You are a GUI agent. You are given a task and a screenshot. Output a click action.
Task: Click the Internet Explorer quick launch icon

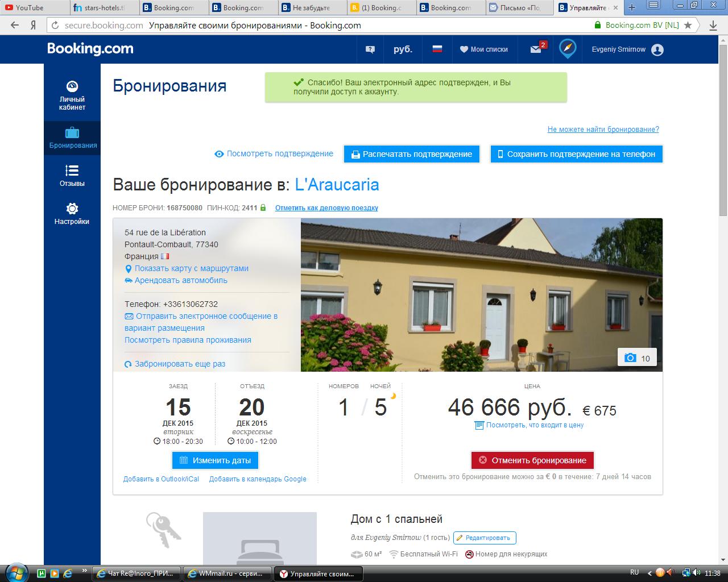point(67,573)
